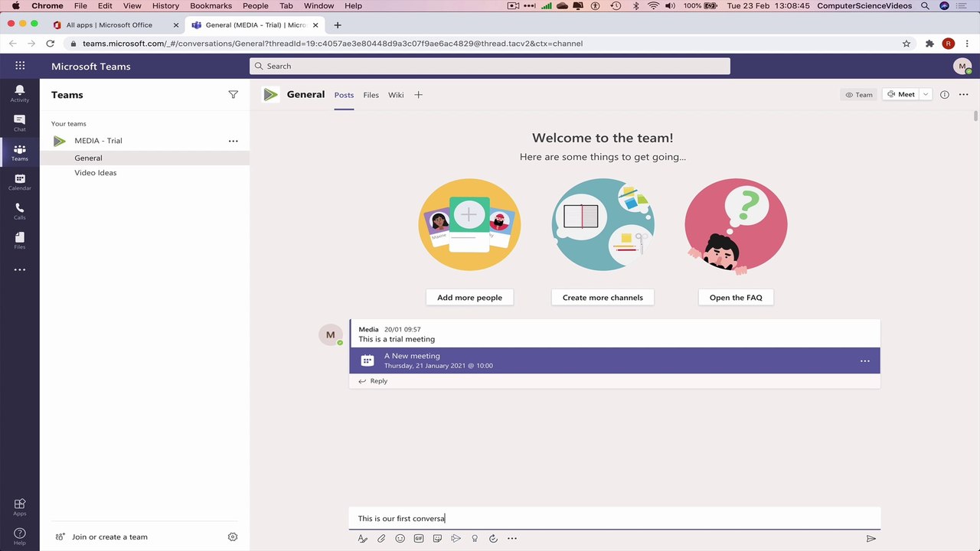The height and width of the screenshot is (551, 980).
Task: Click Join or create a team
Action: (x=102, y=537)
